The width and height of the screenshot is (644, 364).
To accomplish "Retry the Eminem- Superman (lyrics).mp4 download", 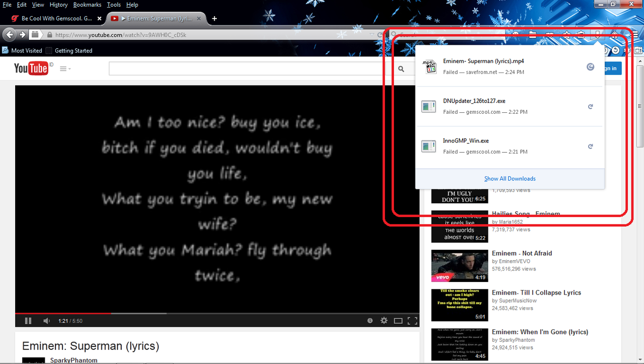I will point(591,67).
